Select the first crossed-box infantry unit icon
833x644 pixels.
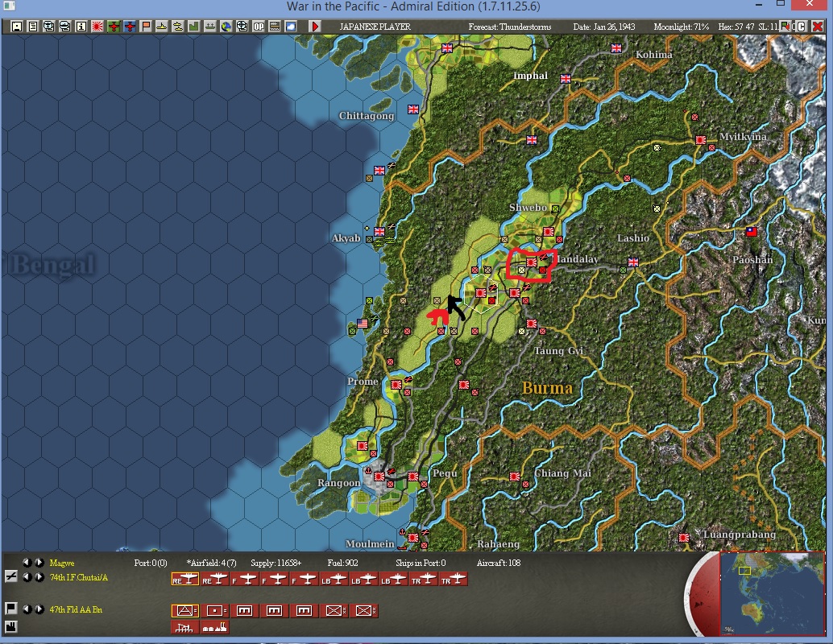(334, 610)
